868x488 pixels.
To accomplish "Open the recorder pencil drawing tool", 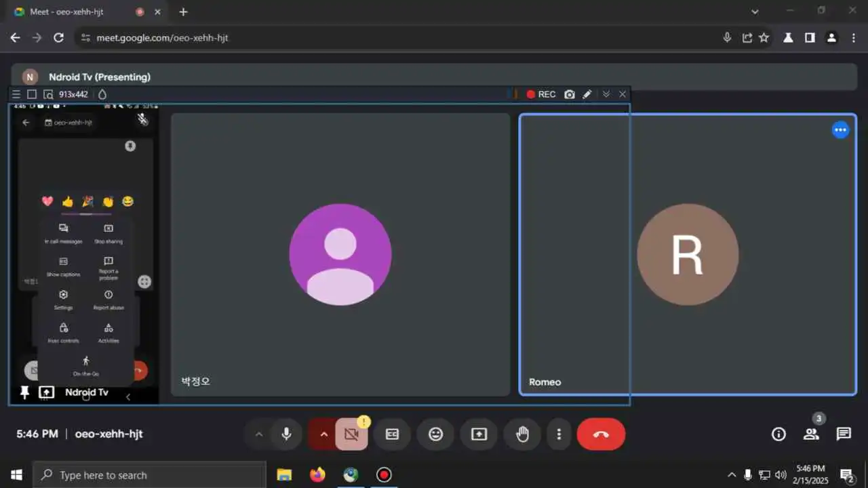I will 587,94.
